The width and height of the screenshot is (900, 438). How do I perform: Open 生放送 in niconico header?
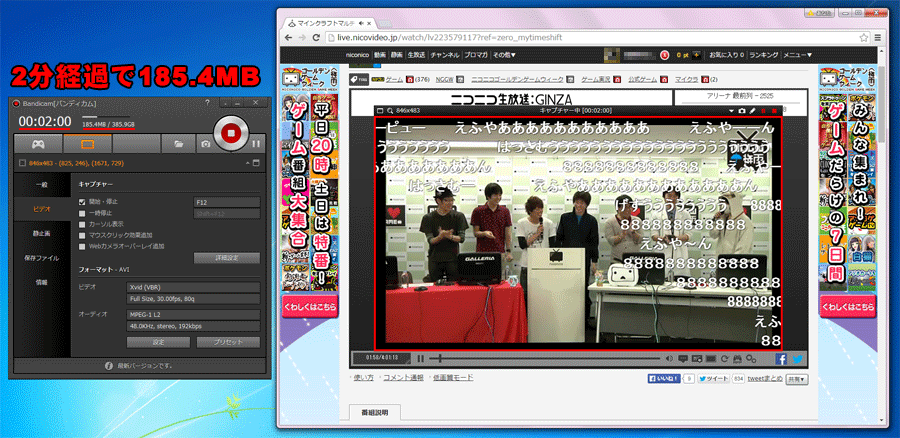416,55
